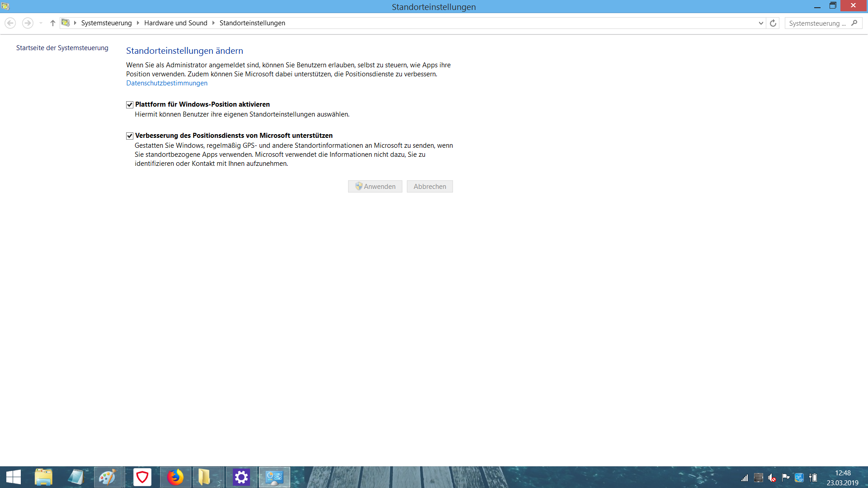
Task: Open recent locations dropdown next to forward
Action: point(41,23)
